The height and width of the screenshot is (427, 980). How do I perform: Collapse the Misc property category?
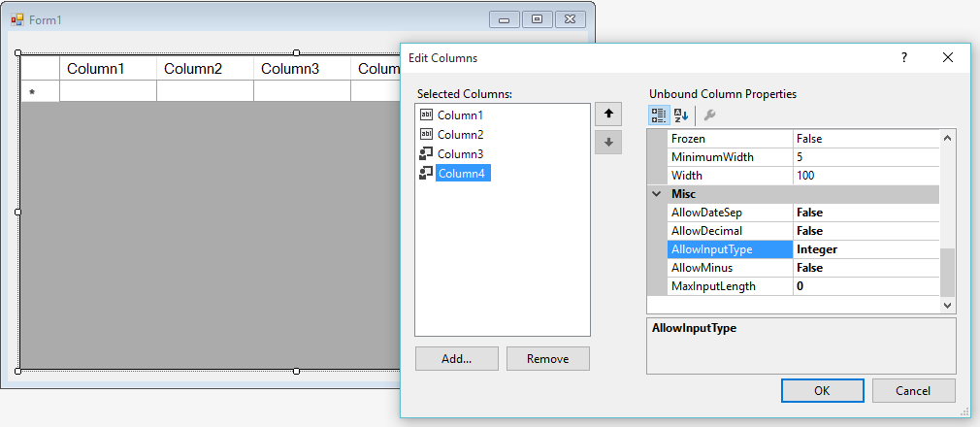tap(657, 194)
